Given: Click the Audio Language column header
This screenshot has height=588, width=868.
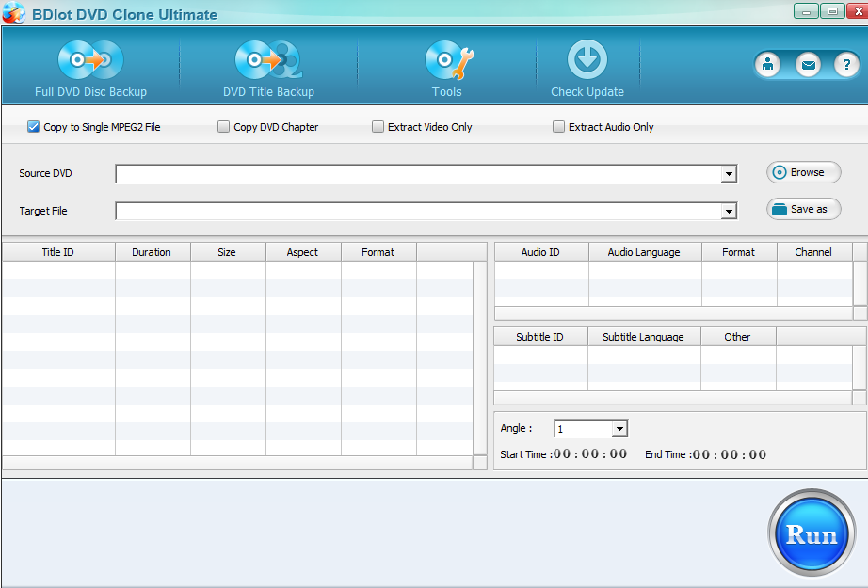Looking at the screenshot, I should [645, 252].
